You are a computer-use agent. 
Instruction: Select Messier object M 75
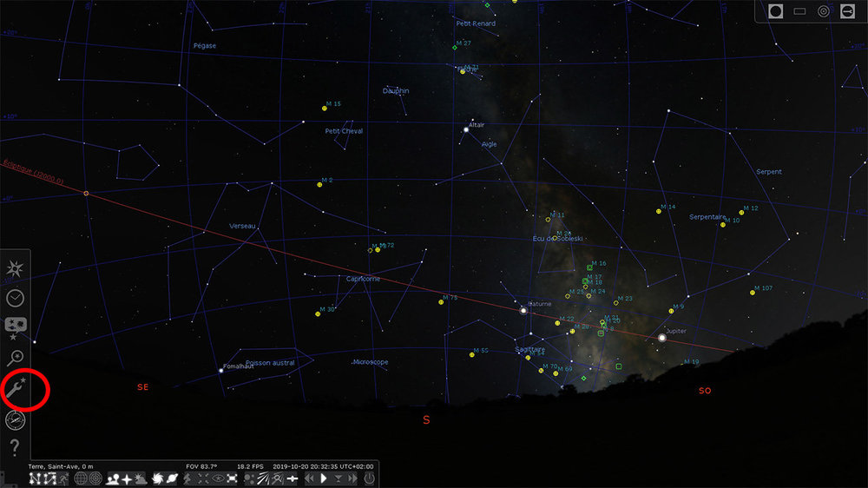point(441,302)
